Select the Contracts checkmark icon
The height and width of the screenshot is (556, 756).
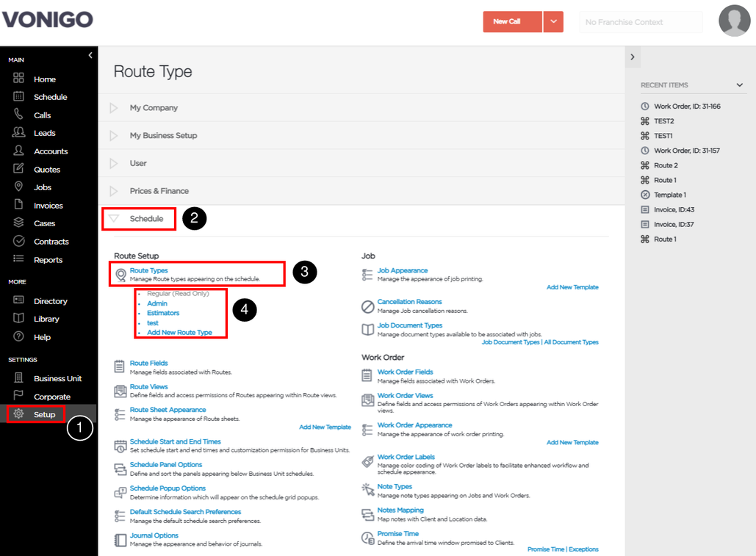18,241
